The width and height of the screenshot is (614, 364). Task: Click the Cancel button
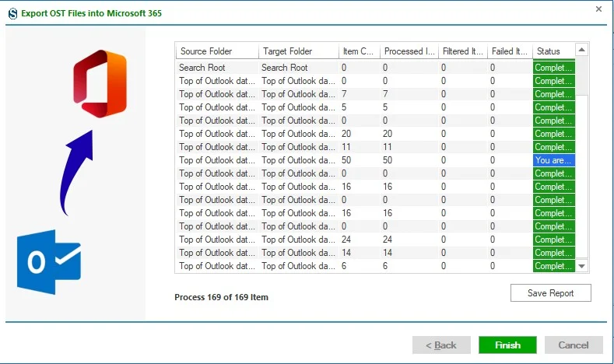(574, 345)
